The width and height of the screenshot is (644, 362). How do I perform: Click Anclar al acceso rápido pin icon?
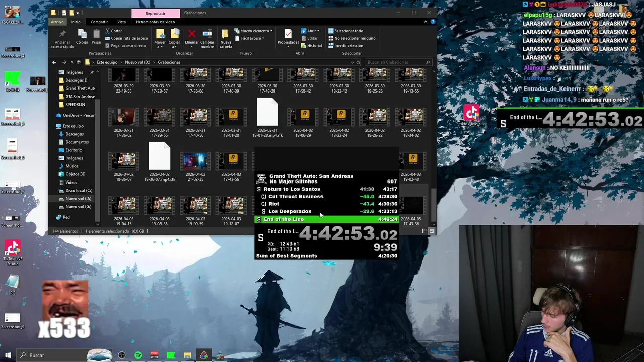pyautogui.click(x=62, y=34)
